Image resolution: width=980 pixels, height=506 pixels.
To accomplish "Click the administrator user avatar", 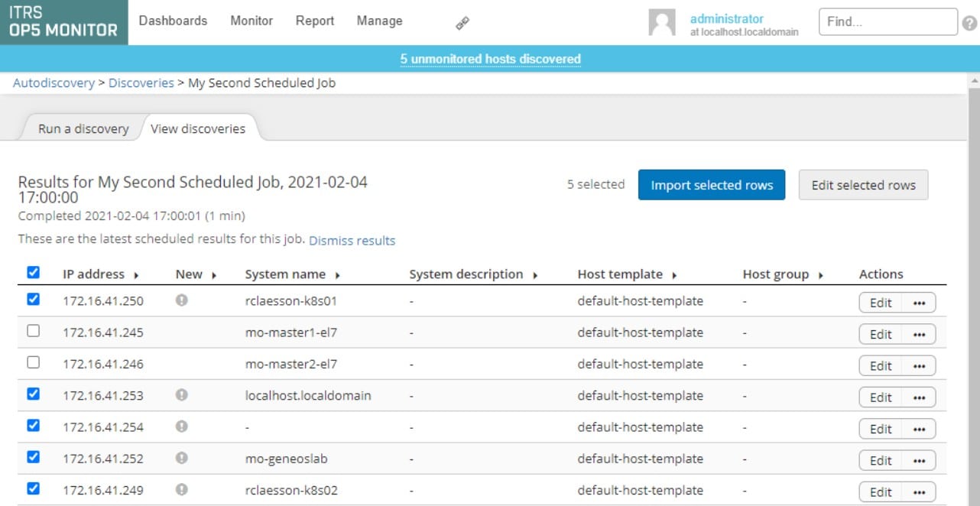I will coord(662,22).
